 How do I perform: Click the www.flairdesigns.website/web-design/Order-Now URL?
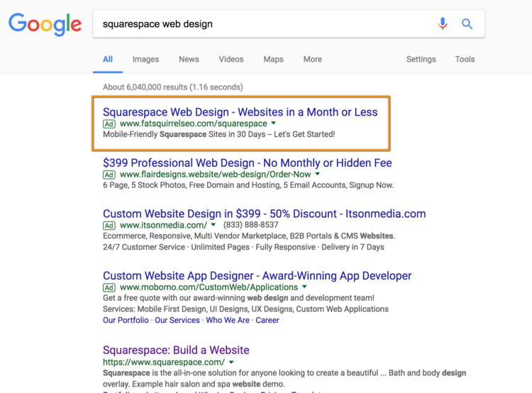[x=216, y=175]
